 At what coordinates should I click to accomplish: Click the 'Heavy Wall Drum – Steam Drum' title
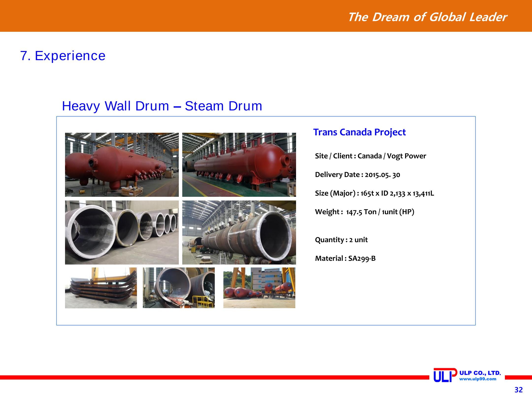point(162,106)
